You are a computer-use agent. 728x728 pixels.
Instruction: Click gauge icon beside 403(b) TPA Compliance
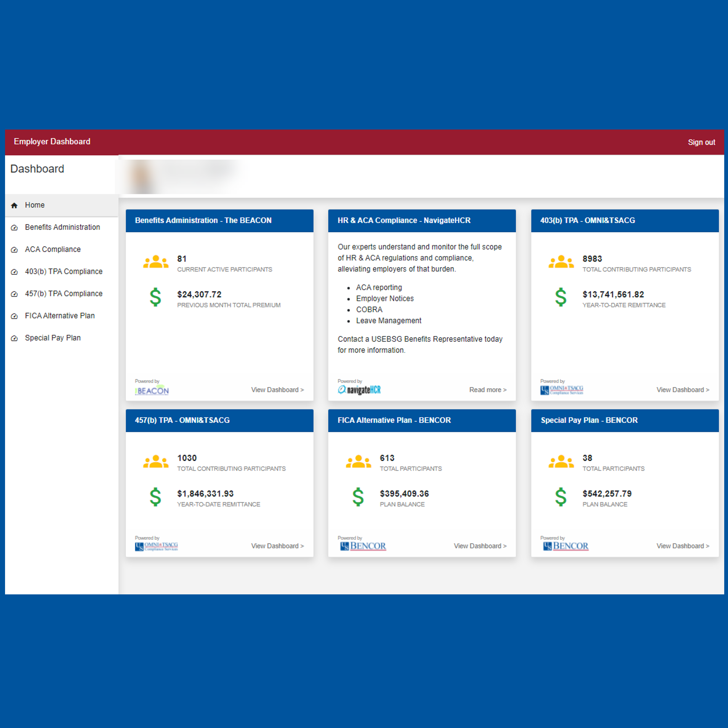pos(14,272)
